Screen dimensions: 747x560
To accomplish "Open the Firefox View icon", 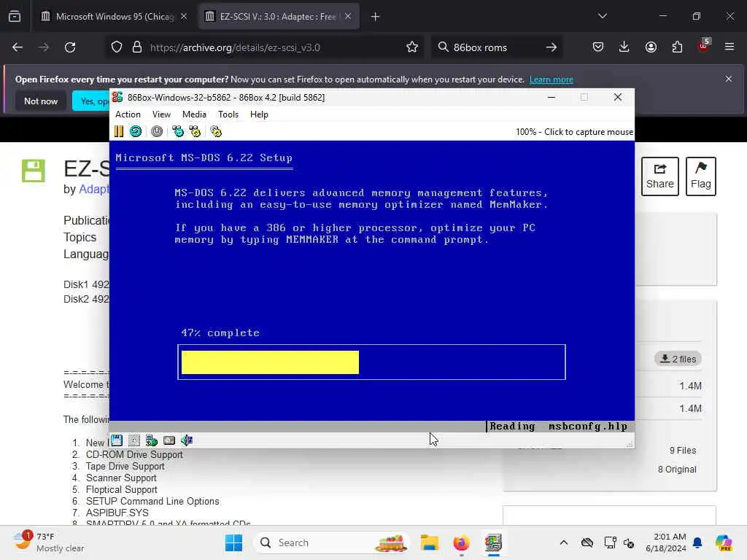I will (15, 17).
